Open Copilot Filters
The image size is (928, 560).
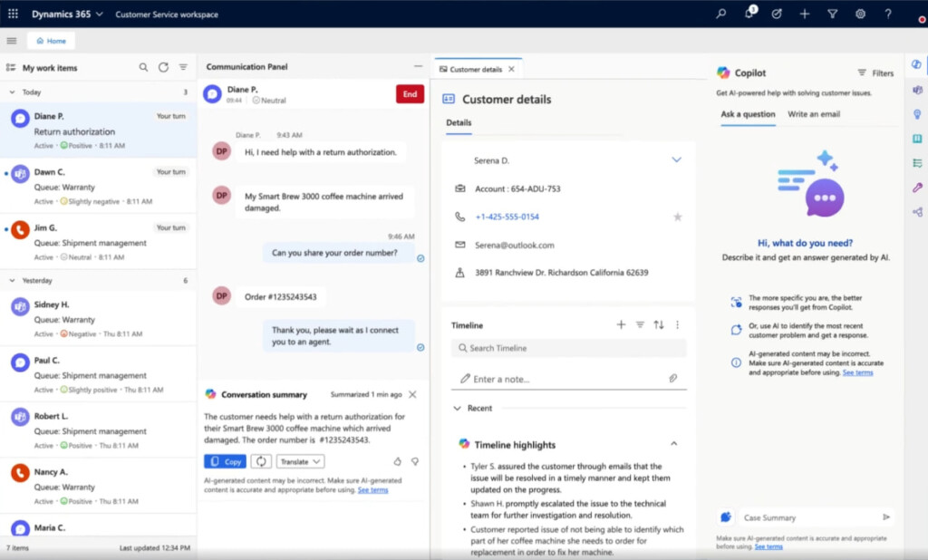click(x=875, y=72)
